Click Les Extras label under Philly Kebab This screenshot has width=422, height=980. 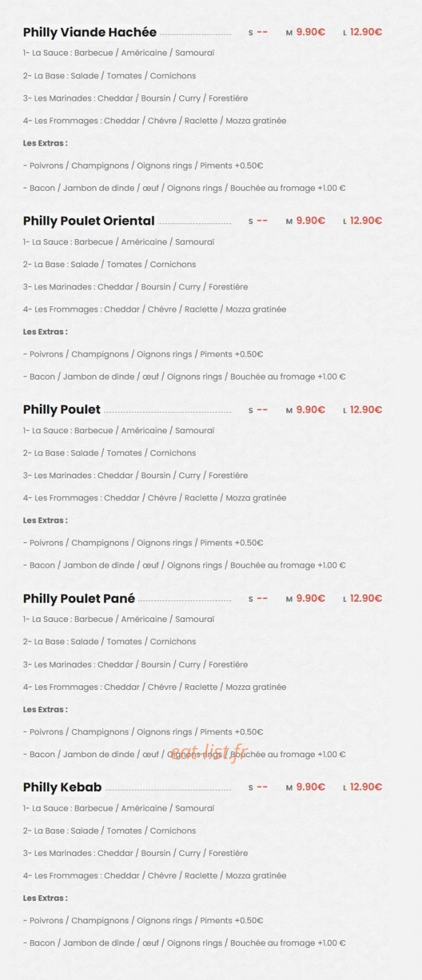pyautogui.click(x=45, y=898)
